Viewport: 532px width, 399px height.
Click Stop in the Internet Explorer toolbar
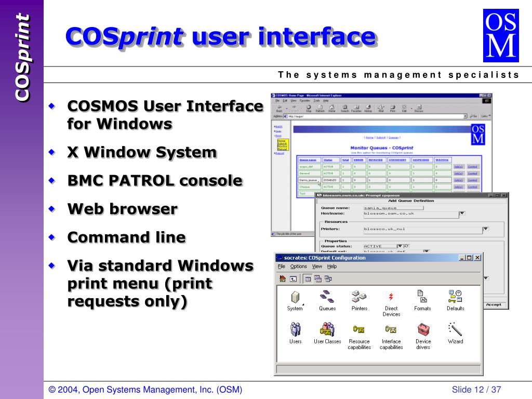309,109
